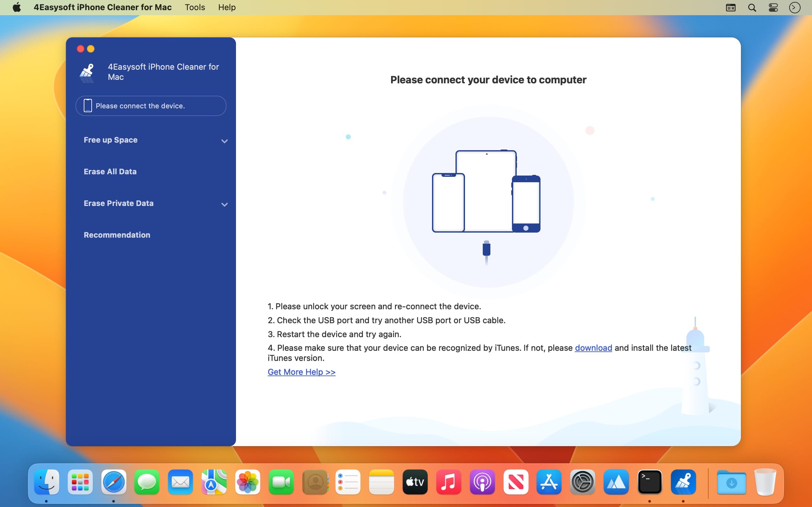Expand the Free up Space chevron

click(x=225, y=141)
